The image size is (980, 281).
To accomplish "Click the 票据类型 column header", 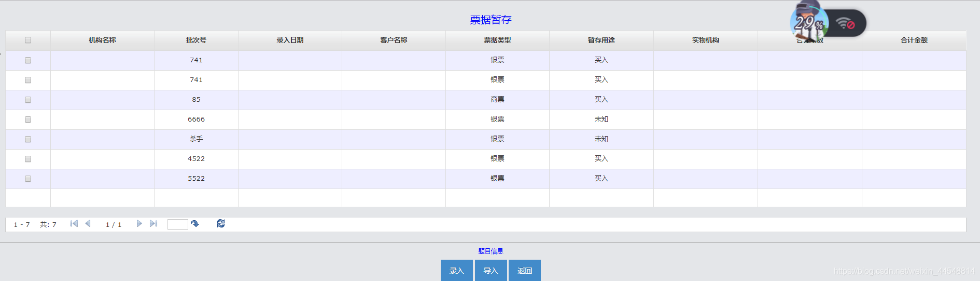I will pos(497,40).
